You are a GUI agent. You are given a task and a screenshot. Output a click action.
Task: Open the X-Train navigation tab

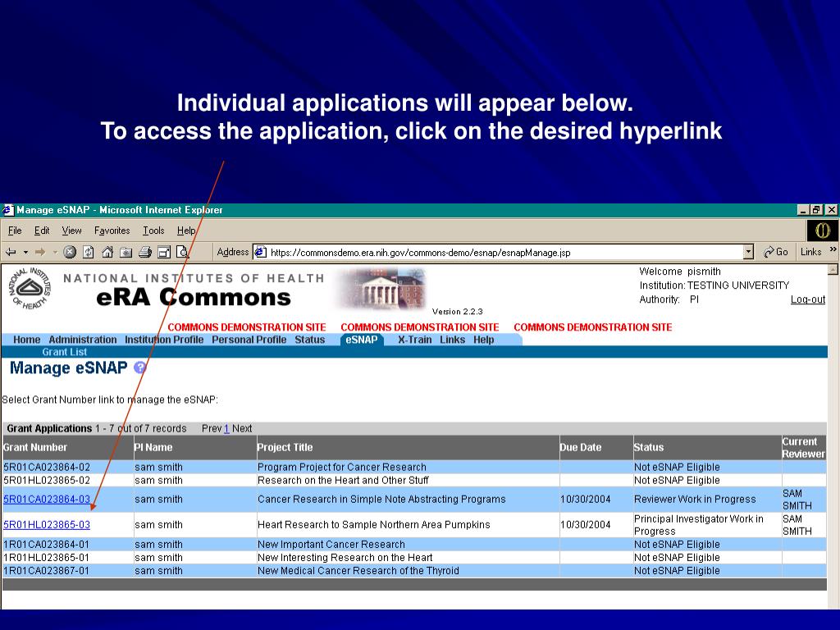coord(414,340)
